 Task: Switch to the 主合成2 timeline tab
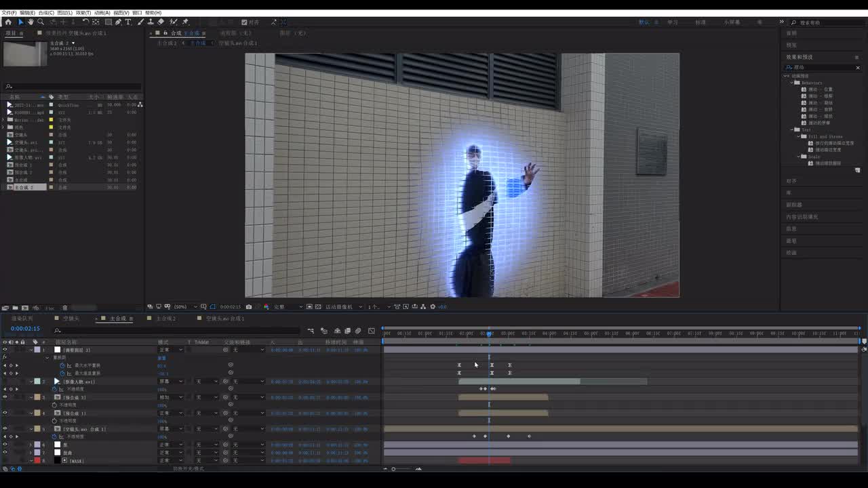click(x=166, y=319)
